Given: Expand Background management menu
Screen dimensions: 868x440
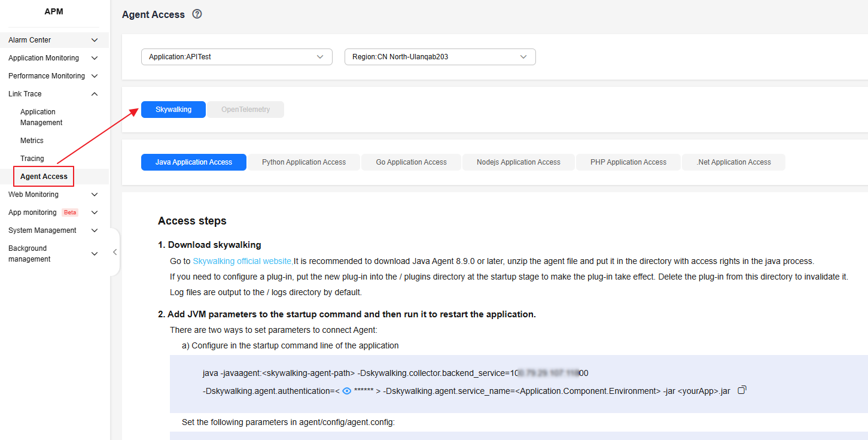Looking at the screenshot, I should 55,254.
